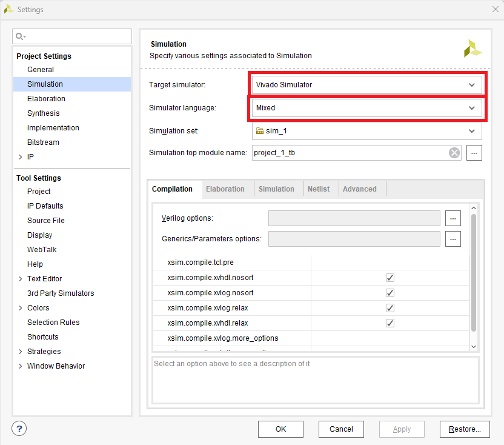Select IP Defaults in Tool Settings
The width and height of the screenshot is (504, 445).
tap(45, 206)
